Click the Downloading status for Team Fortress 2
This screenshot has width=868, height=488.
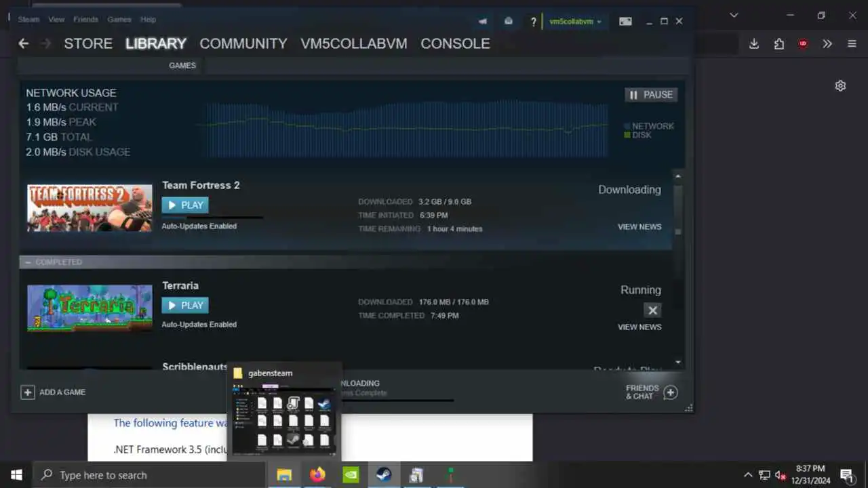pyautogui.click(x=629, y=190)
